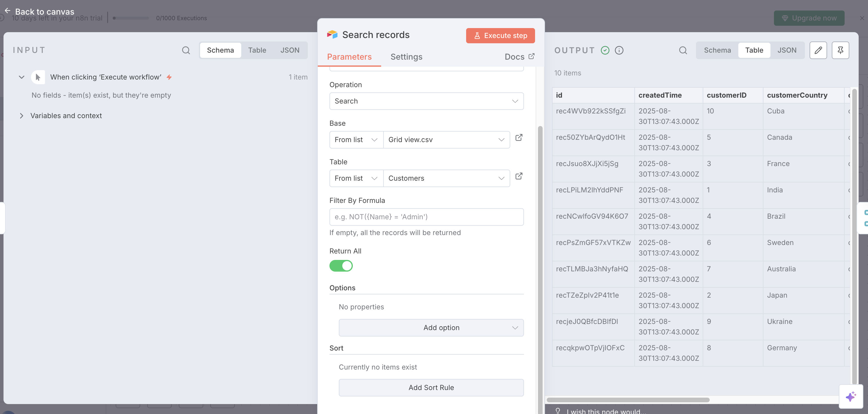Toggle the Return All switch off
This screenshot has height=414, width=868.
click(x=341, y=266)
